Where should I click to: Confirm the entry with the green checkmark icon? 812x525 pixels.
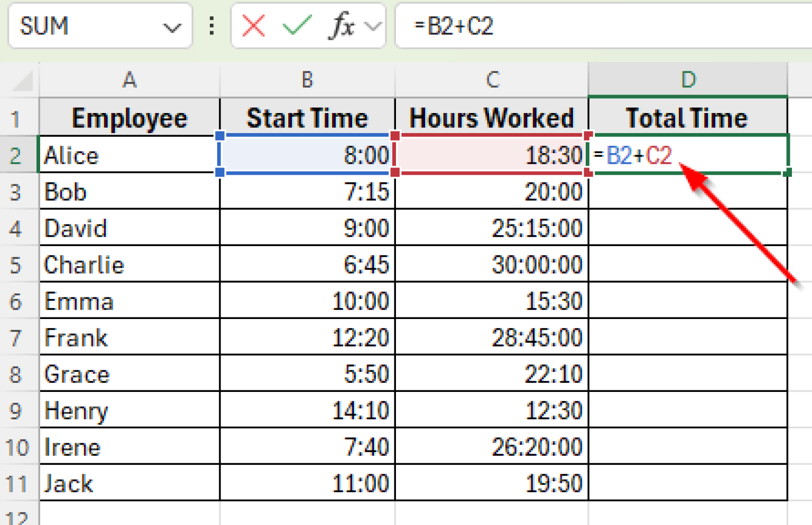pos(295,26)
